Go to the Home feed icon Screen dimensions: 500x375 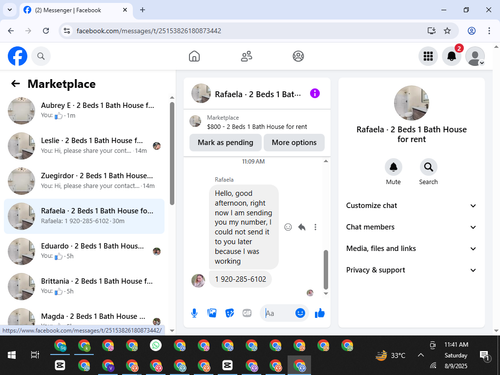click(194, 56)
